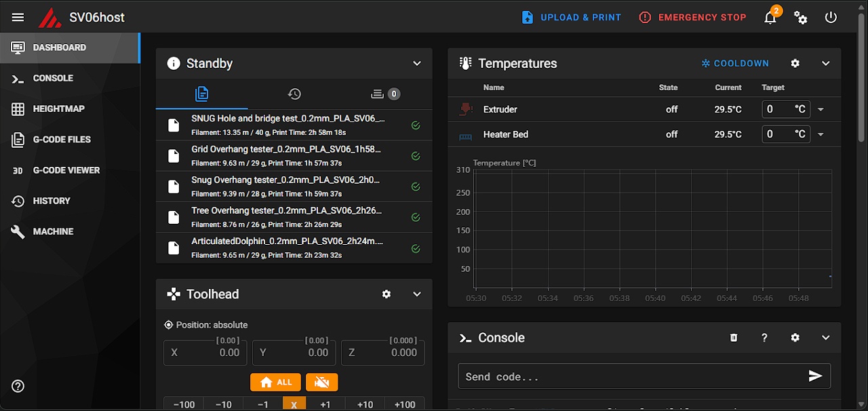
Task: Click the Z position input field
Action: 382,353
